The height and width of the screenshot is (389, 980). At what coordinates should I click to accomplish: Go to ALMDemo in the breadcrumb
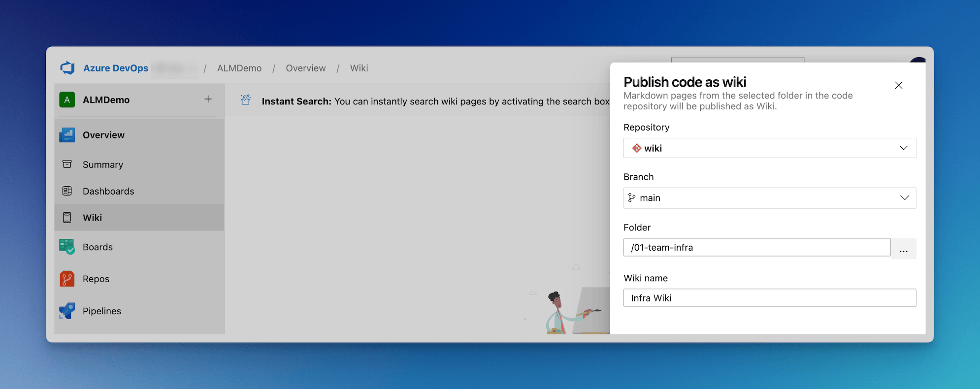(239, 68)
